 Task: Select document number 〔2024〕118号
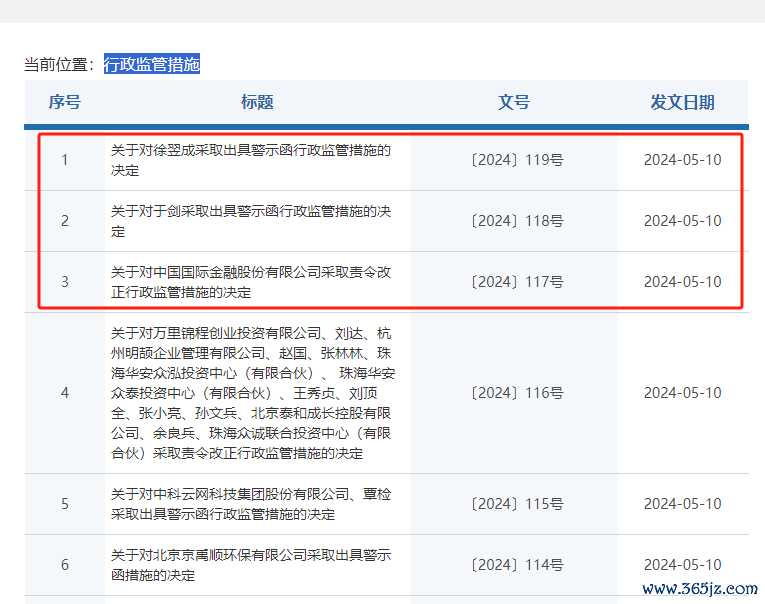(x=514, y=221)
